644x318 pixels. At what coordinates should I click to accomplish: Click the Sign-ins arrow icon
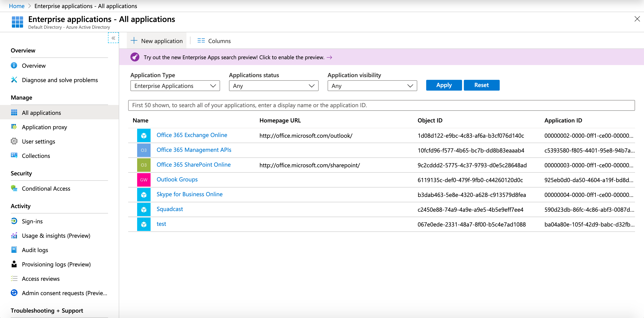pos(14,221)
